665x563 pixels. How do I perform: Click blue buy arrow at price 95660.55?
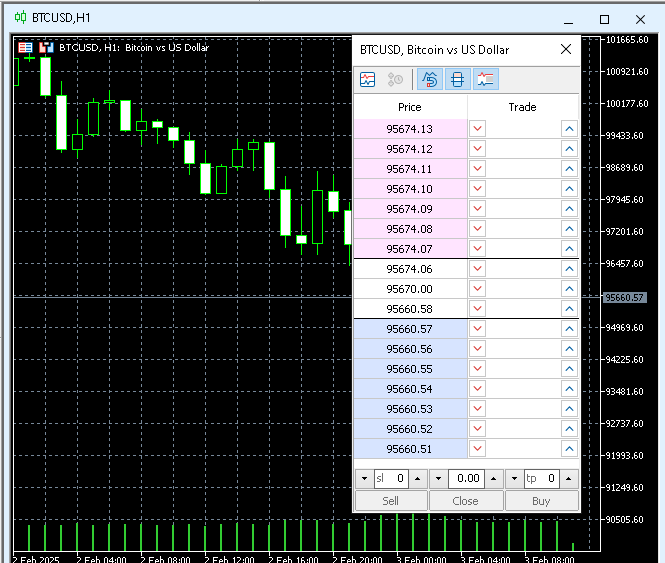pyautogui.click(x=569, y=369)
